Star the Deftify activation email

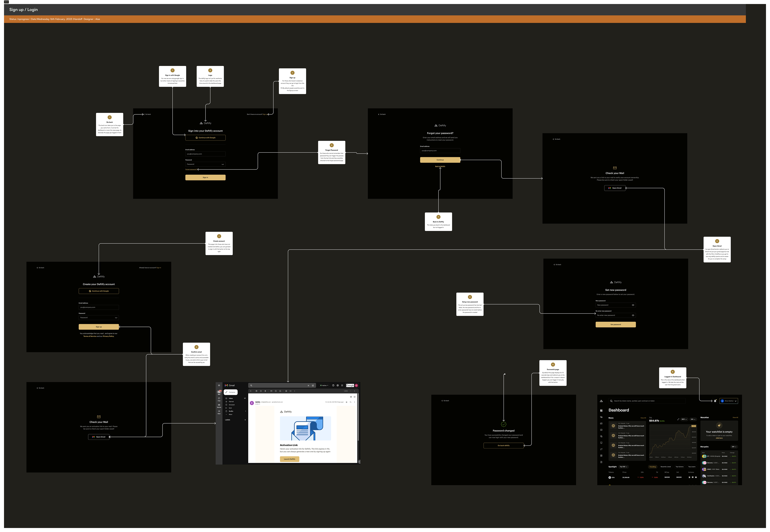pos(346,402)
